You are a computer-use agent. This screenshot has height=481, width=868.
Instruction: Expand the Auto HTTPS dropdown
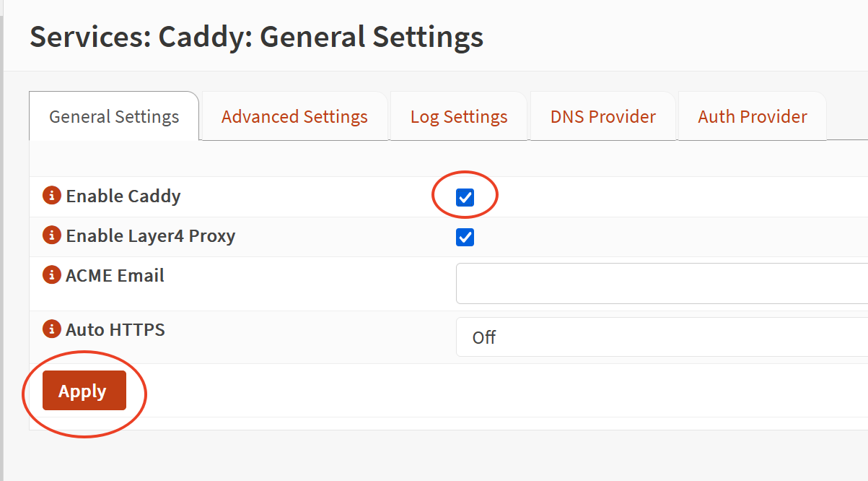(x=661, y=337)
